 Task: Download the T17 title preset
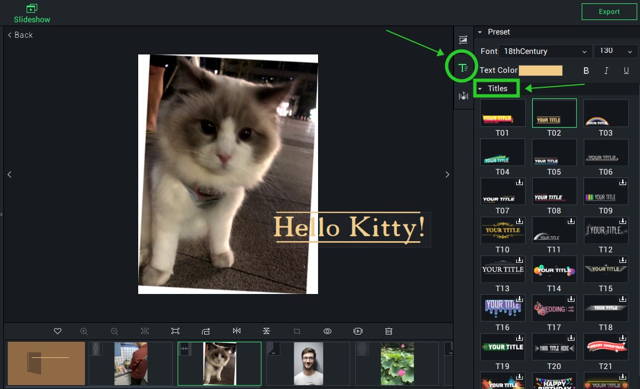[x=571, y=299]
